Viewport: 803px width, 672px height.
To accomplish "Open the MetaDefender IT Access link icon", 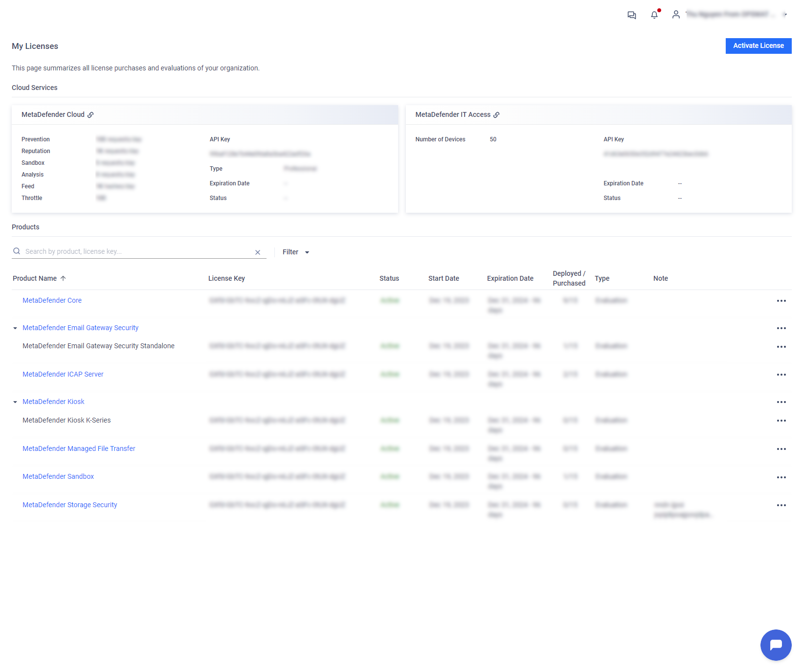I will [x=496, y=115].
